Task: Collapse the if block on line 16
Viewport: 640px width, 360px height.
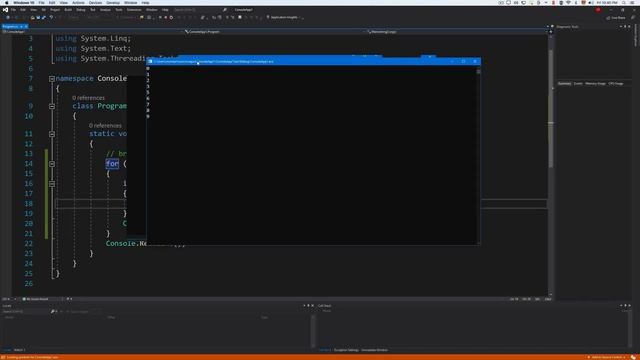Action: [x=52, y=184]
